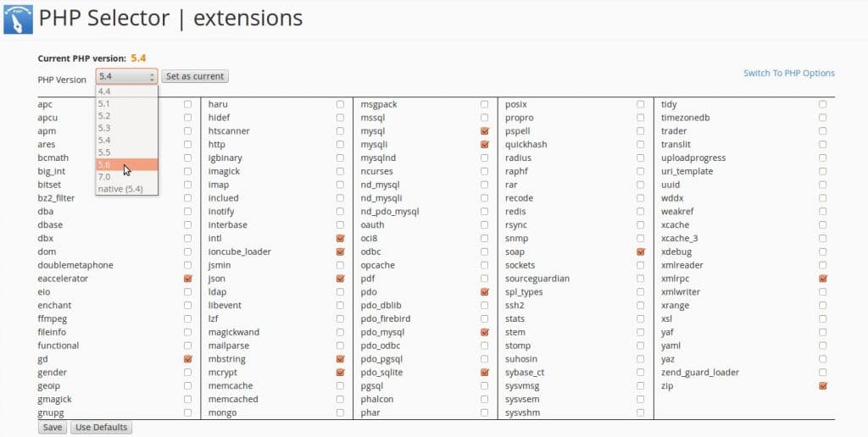Click the Use Defaults button

pyautogui.click(x=102, y=427)
